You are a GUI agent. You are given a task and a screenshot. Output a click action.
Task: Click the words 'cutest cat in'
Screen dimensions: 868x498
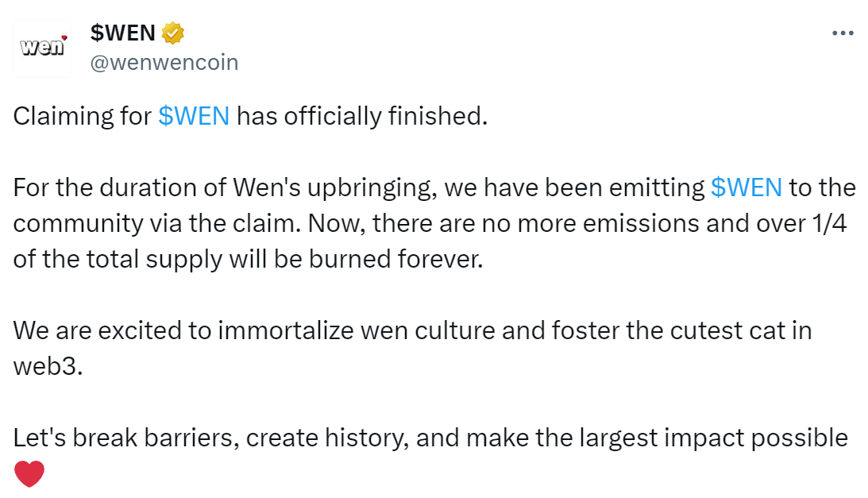tap(741, 330)
